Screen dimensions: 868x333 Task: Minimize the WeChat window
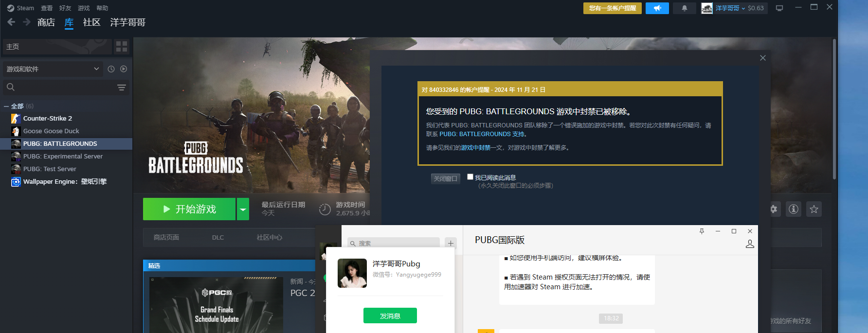coord(718,231)
